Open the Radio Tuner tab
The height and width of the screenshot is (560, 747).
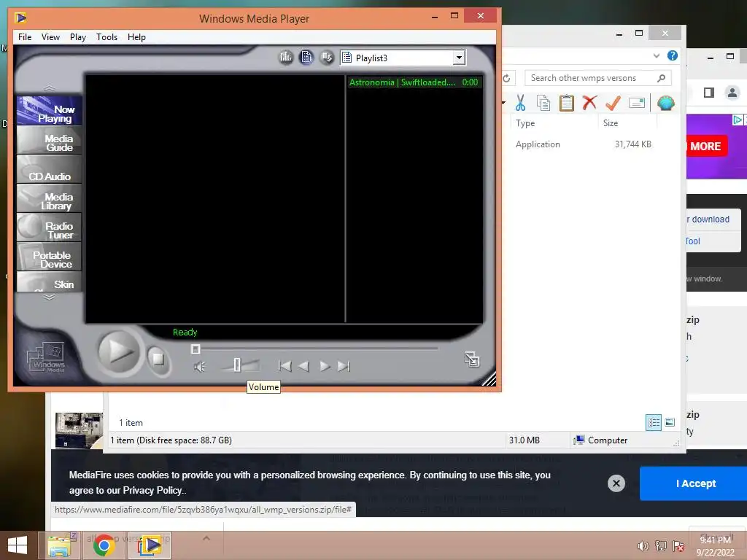point(50,227)
